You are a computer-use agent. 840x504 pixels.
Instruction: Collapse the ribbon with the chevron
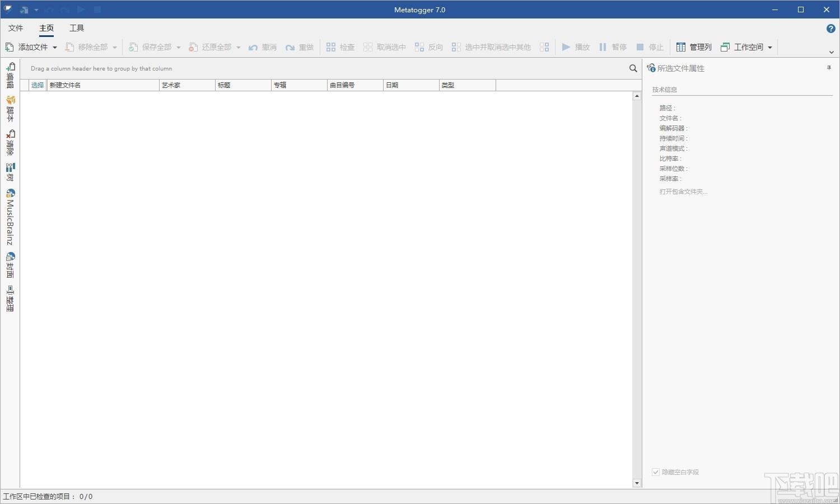[x=831, y=52]
